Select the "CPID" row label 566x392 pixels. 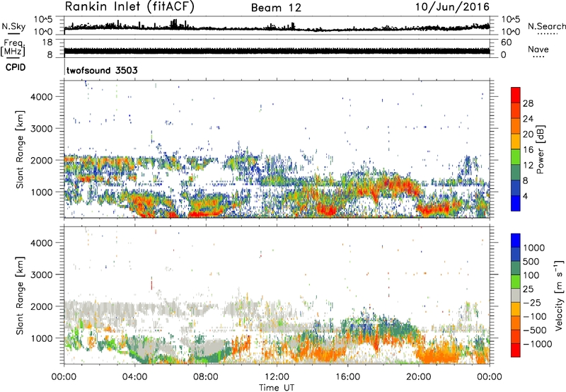click(16, 67)
